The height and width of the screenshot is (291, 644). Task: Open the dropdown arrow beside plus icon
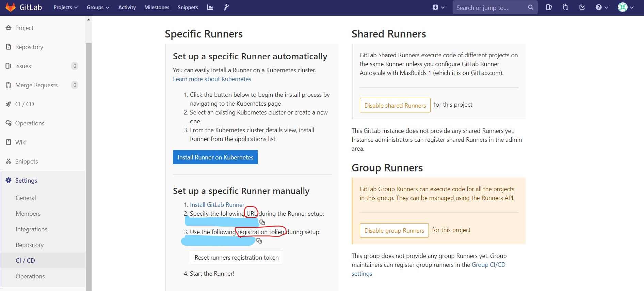[x=443, y=7]
